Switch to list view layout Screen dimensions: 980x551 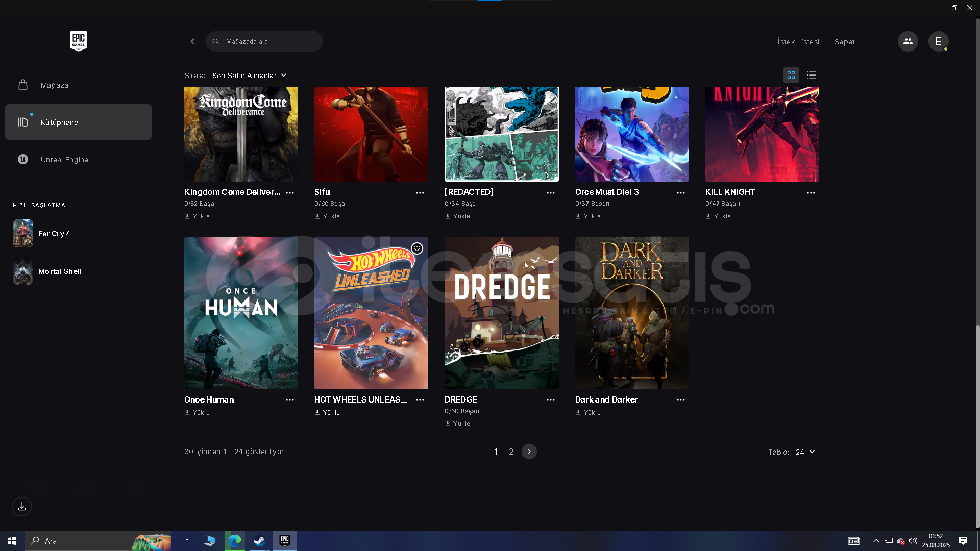tap(812, 75)
